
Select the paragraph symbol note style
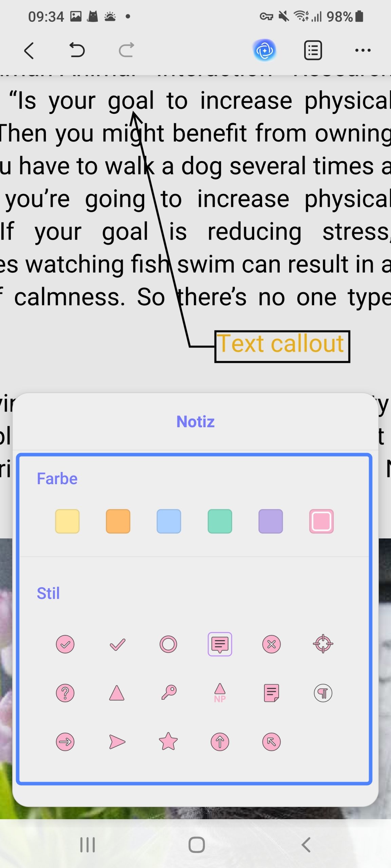point(323,693)
